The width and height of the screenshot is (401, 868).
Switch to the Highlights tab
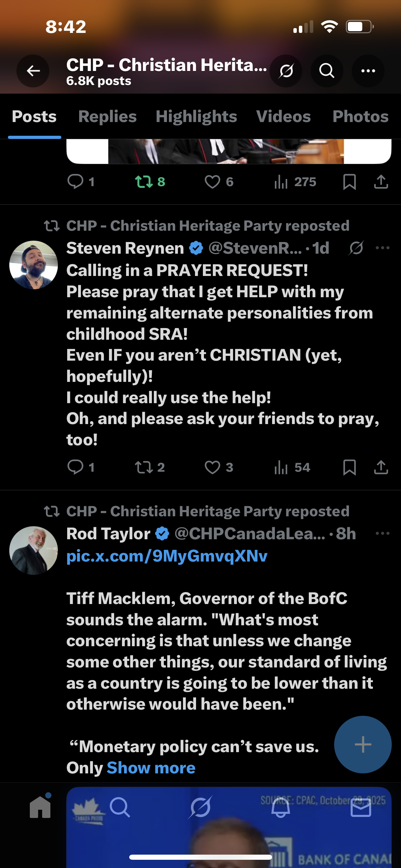[196, 117]
